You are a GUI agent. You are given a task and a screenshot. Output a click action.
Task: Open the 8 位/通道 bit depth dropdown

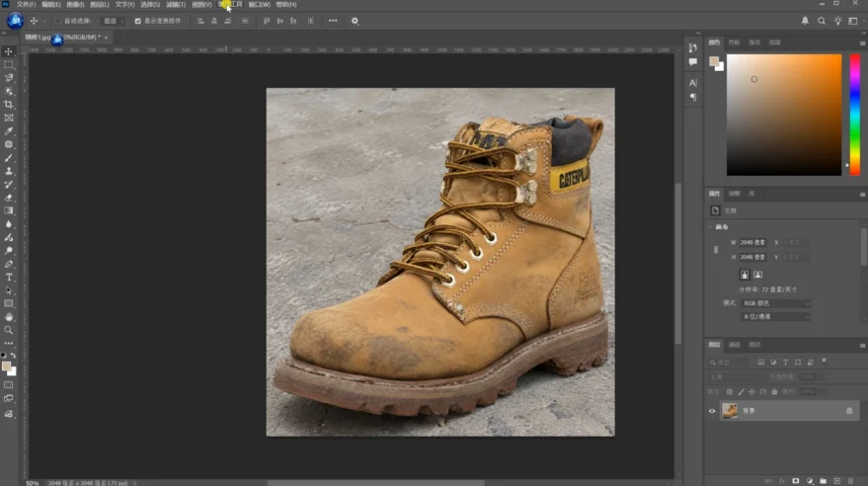click(775, 317)
